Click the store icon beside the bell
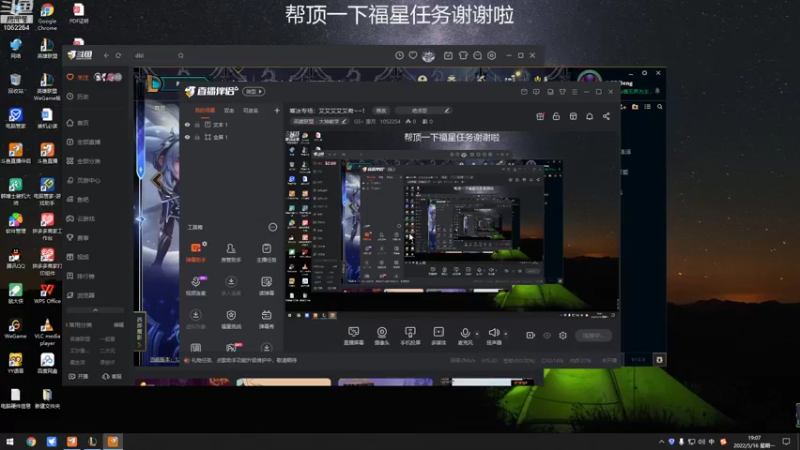Viewport: 800px width, 450px height. point(573,116)
